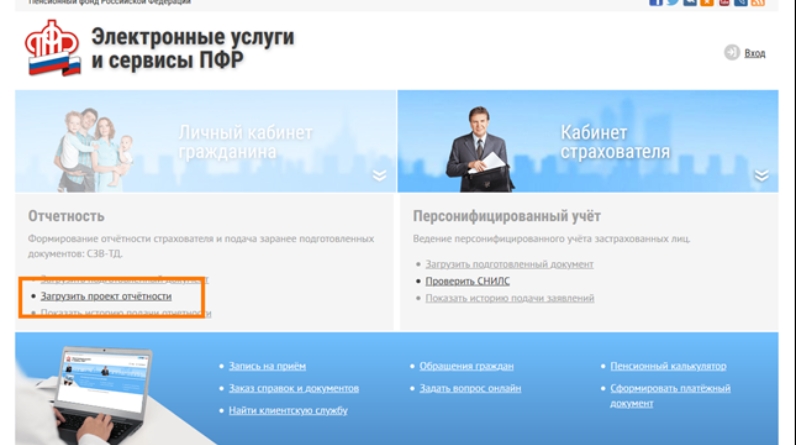Screen dimensions: 796x445
Task: Open the PFR Facebook page icon
Action: pos(657,3)
